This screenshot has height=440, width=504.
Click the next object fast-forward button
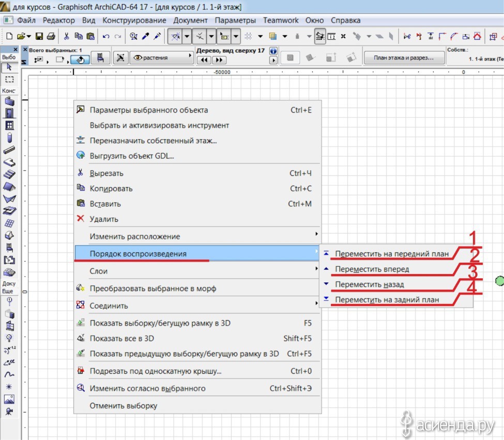[219, 60]
